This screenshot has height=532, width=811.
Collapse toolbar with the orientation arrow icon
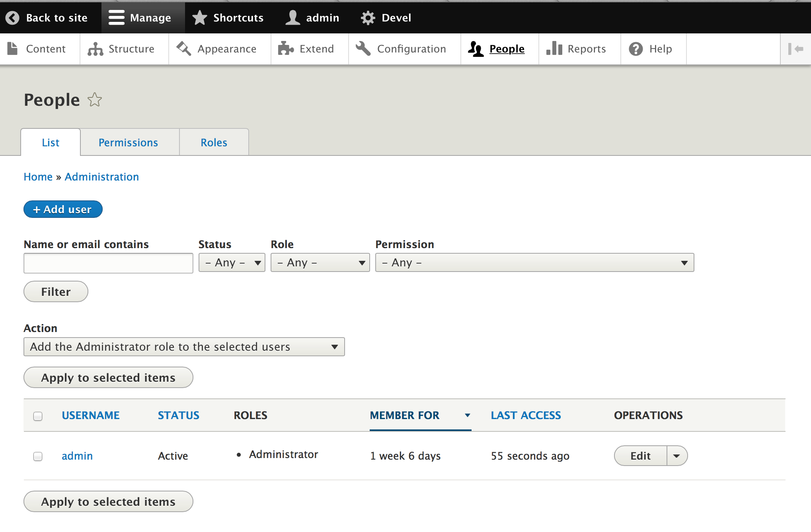(795, 49)
